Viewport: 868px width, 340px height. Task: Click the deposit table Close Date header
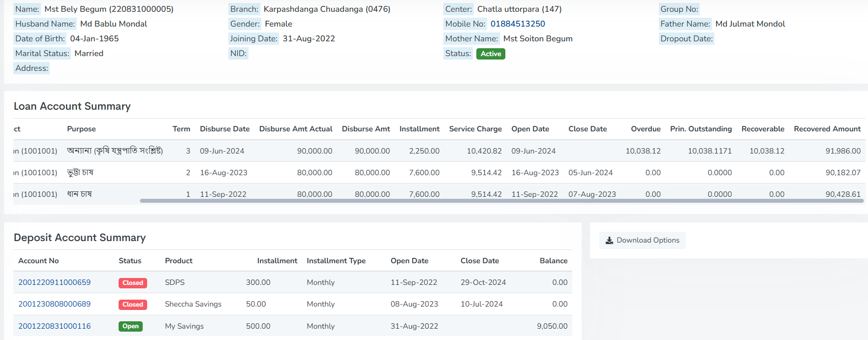(480, 261)
